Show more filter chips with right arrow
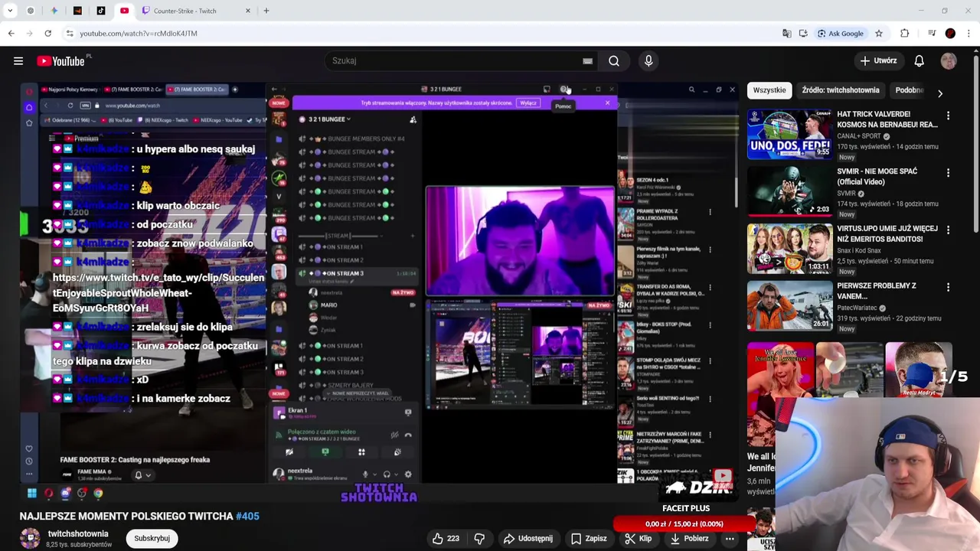Screen dimensions: 980x551 [939, 93]
